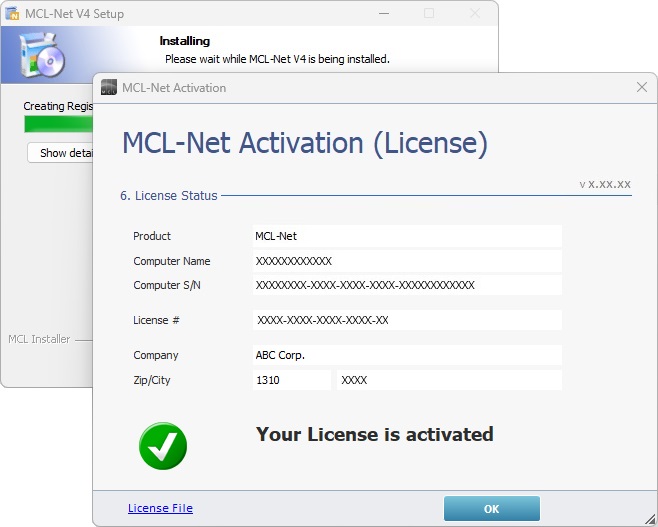Image resolution: width=658 pixels, height=527 pixels.
Task: Minimize the MCL-Net V4 Setup window
Action: [x=384, y=13]
